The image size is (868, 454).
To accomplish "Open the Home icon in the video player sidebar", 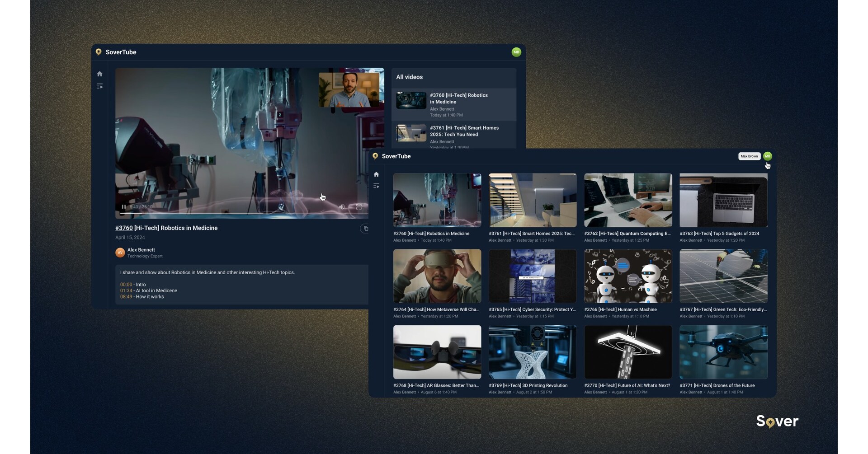I will pos(99,74).
